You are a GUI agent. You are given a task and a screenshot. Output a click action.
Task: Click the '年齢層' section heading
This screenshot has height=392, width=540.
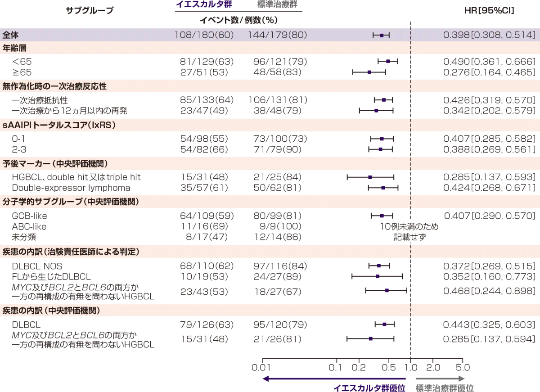[14, 48]
